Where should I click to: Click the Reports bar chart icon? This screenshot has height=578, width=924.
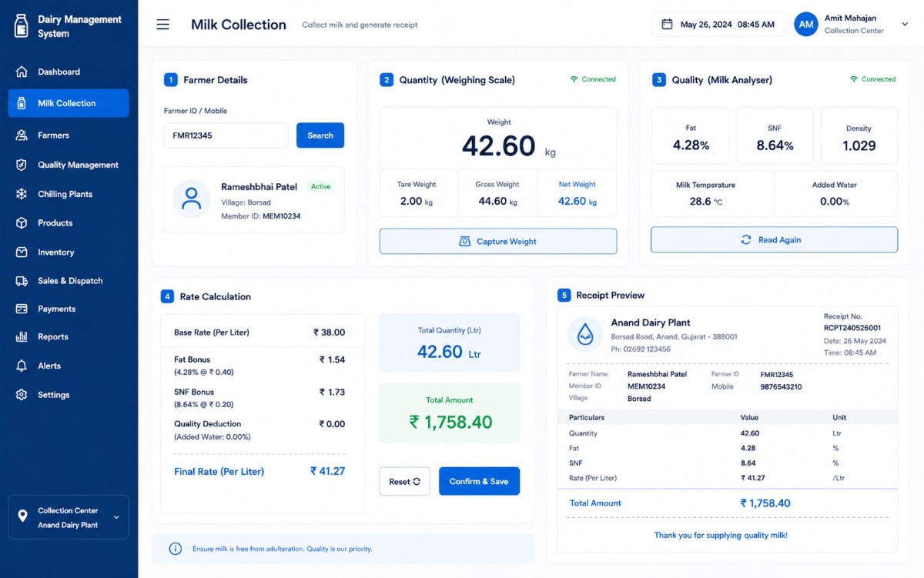tap(22, 336)
